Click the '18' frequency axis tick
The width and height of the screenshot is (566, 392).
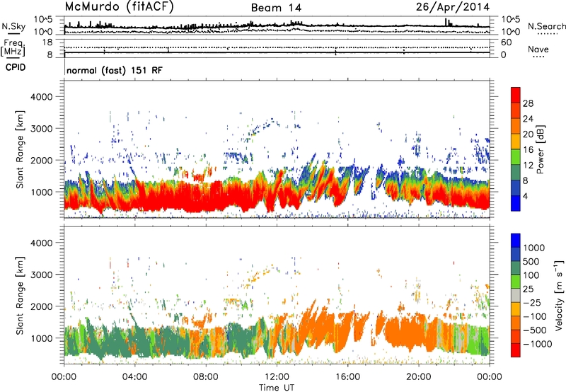[47, 42]
